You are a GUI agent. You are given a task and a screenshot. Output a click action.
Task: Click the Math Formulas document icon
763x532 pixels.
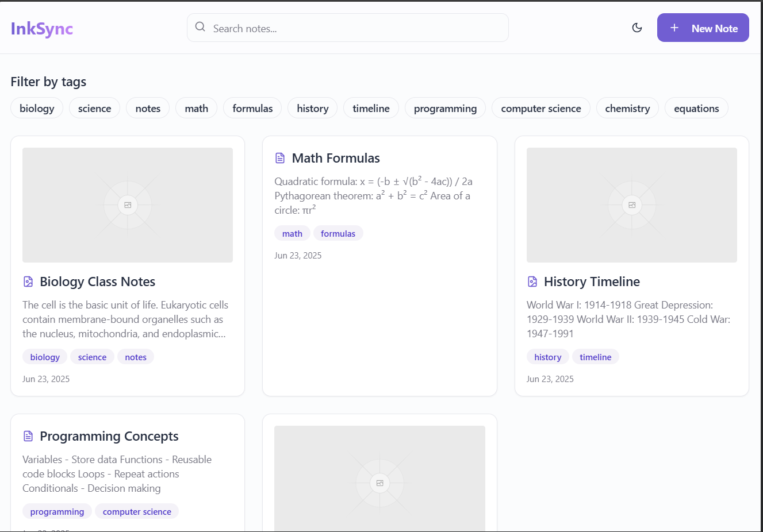pos(280,158)
